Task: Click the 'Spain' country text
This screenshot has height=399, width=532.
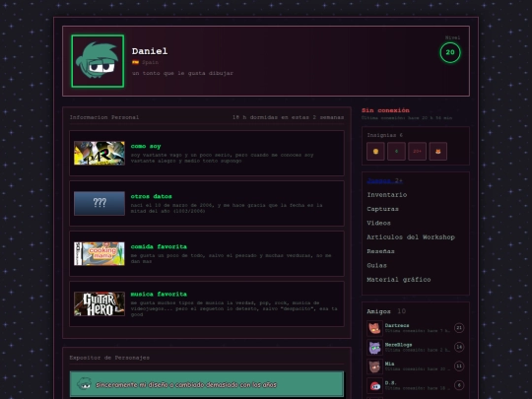Action: click(151, 62)
